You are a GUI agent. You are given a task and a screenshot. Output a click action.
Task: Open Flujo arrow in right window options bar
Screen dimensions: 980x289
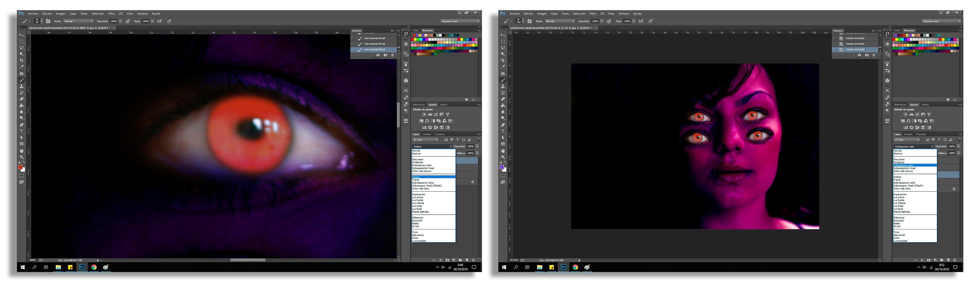pyautogui.click(x=634, y=21)
